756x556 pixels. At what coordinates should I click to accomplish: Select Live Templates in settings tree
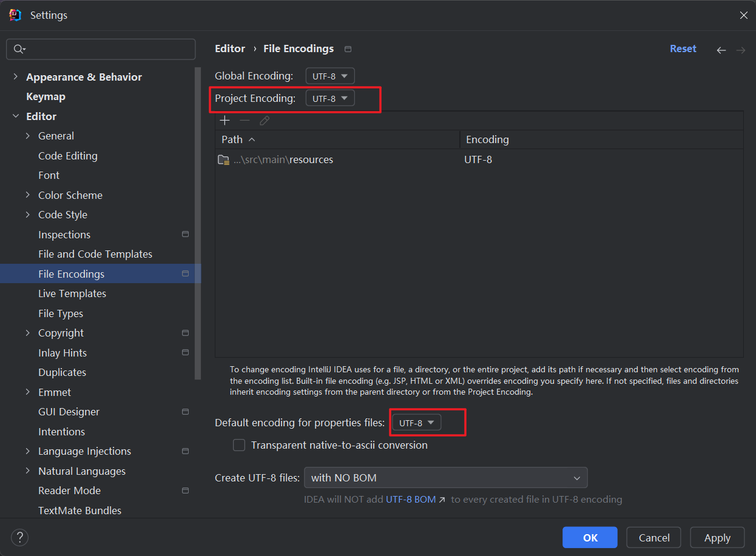[x=72, y=293]
